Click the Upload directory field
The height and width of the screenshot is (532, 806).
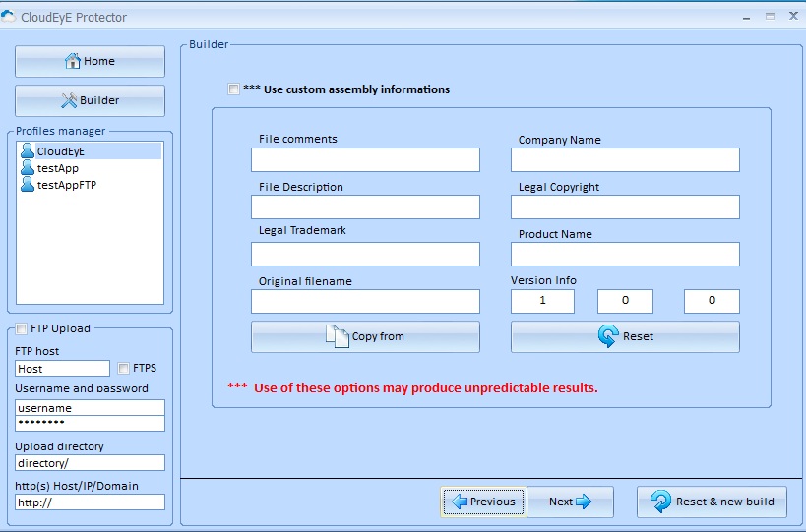pyautogui.click(x=90, y=463)
